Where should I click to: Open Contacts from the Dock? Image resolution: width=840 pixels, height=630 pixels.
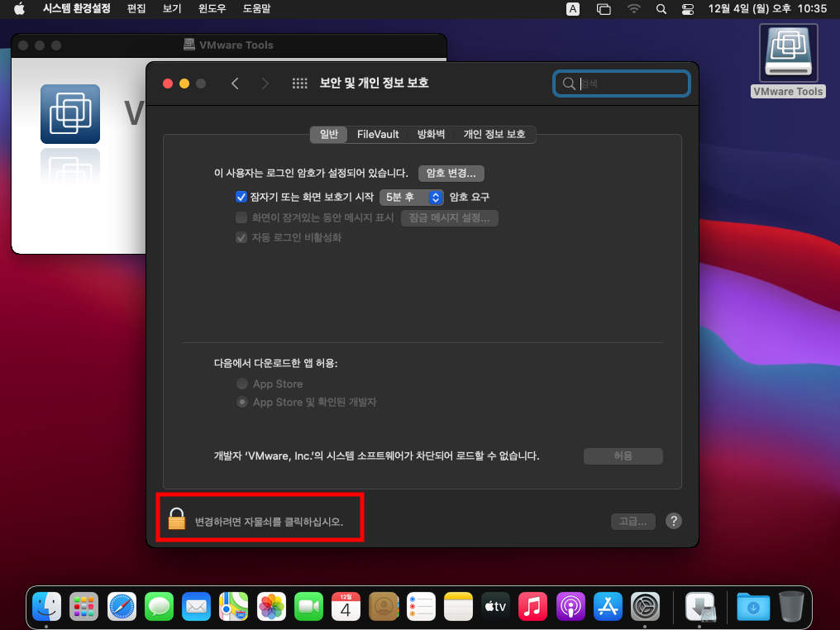(384, 607)
